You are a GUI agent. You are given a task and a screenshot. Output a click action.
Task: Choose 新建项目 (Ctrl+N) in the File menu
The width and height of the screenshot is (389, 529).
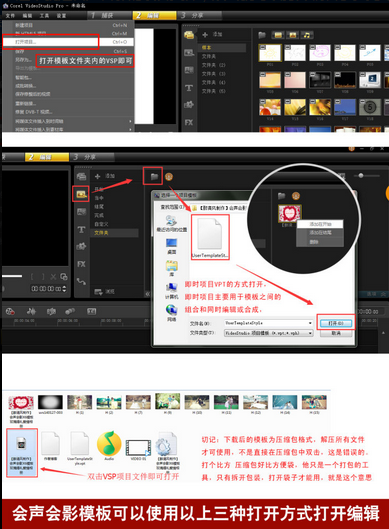[x=68, y=25]
